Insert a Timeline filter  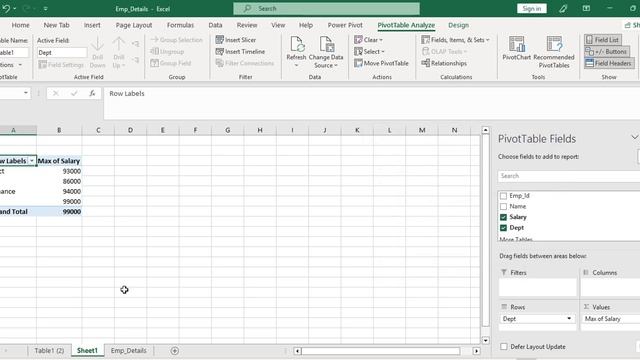pos(240,51)
